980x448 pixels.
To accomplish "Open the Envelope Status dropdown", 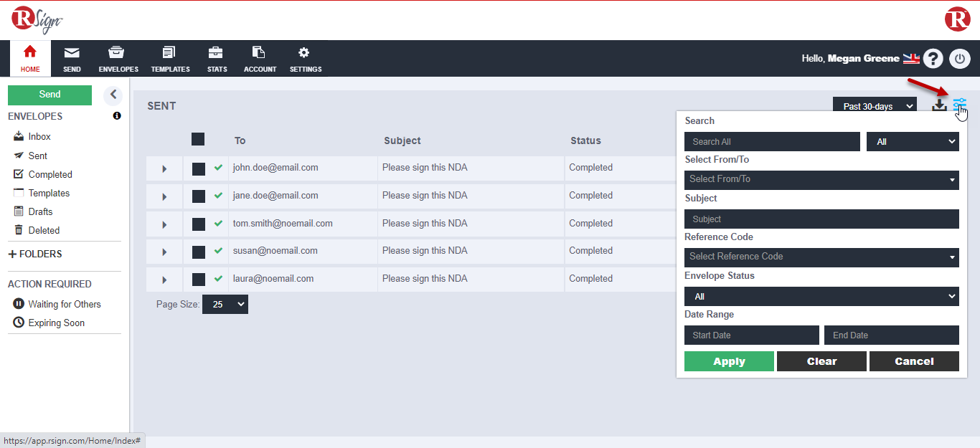I will pyautogui.click(x=821, y=296).
